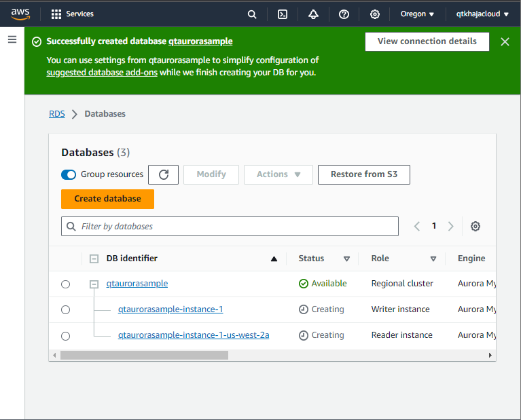Click the refresh databases button
Viewport: 521px width, 420px height.
pos(163,174)
